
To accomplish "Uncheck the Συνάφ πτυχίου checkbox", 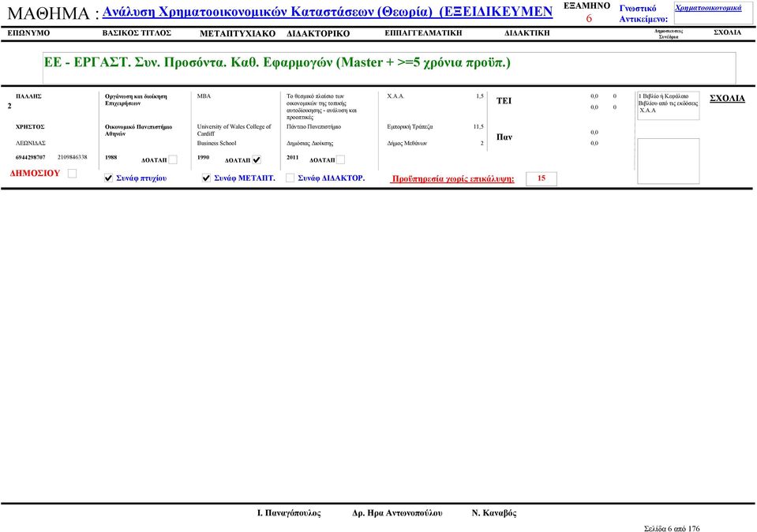I will 108,178.
